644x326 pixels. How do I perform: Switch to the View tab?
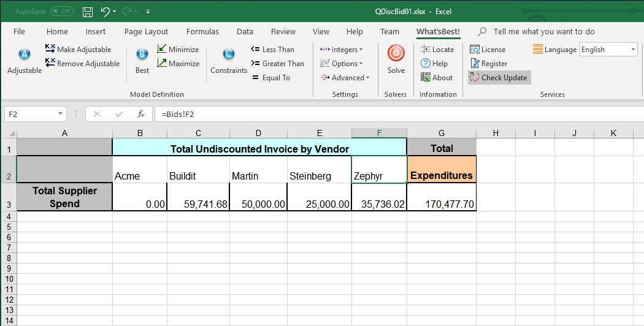click(x=321, y=32)
